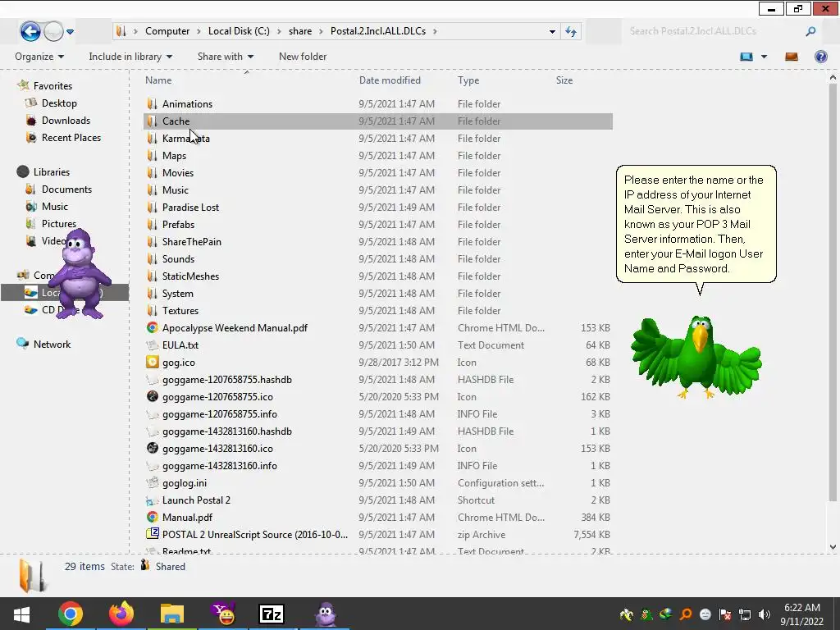Image resolution: width=840 pixels, height=630 pixels.
Task: Click the Forward navigation arrow
Action: click(x=53, y=31)
